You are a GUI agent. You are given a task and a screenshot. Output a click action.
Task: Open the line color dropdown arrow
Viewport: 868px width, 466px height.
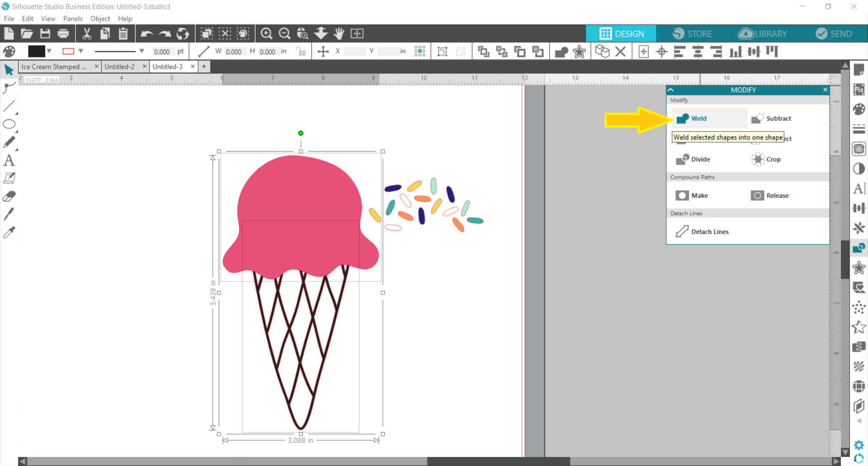pos(81,51)
